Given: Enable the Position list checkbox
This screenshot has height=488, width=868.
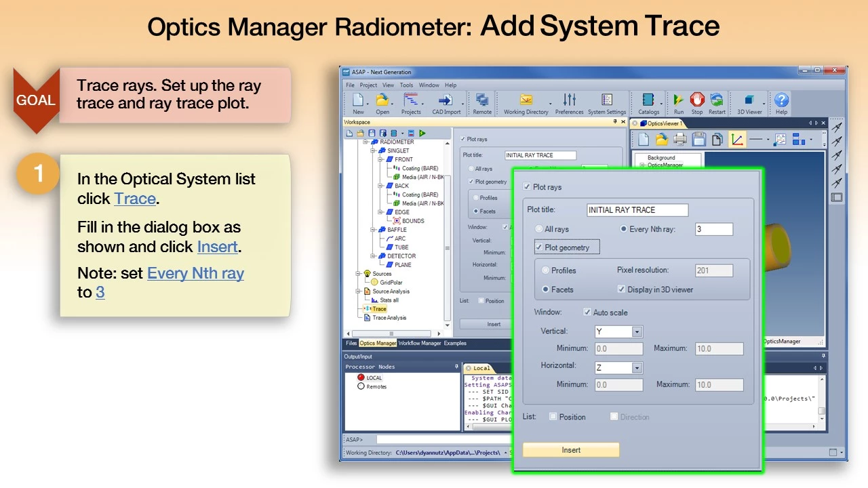Looking at the screenshot, I should pos(553,417).
